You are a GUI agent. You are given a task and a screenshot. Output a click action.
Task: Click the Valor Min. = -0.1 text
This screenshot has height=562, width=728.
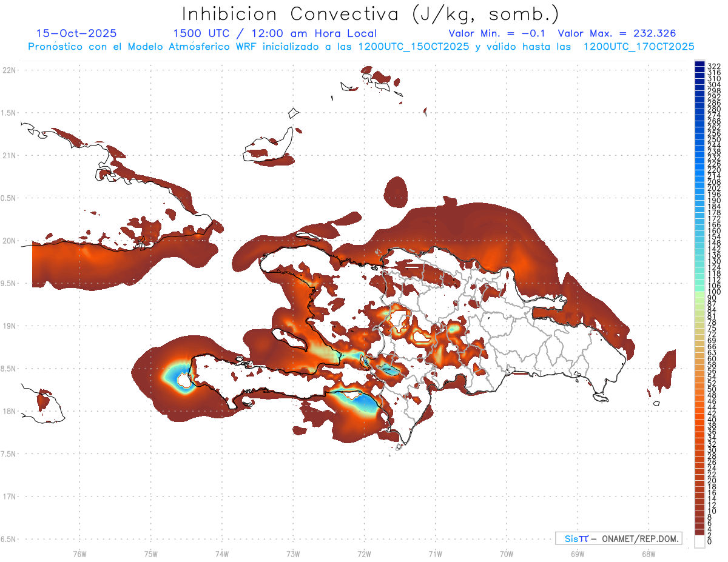pos(497,33)
